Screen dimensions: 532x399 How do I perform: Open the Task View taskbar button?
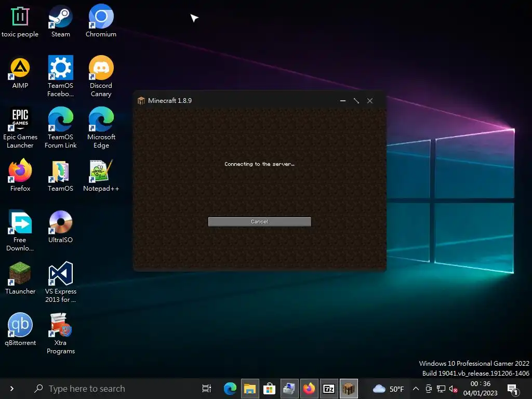pos(207,389)
